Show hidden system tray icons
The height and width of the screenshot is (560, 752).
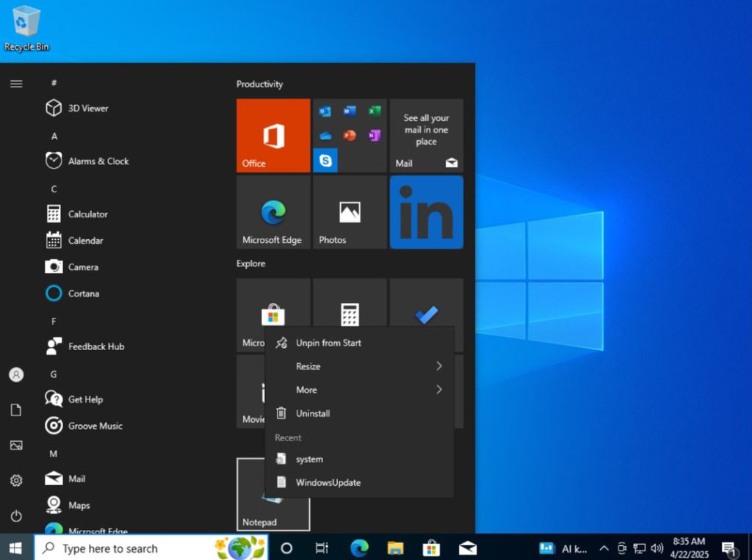tap(604, 548)
